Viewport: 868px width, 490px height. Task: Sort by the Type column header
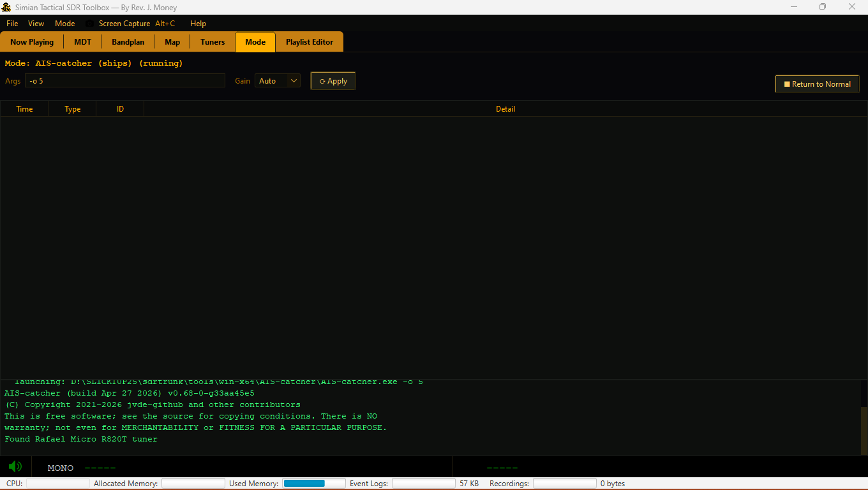point(73,109)
